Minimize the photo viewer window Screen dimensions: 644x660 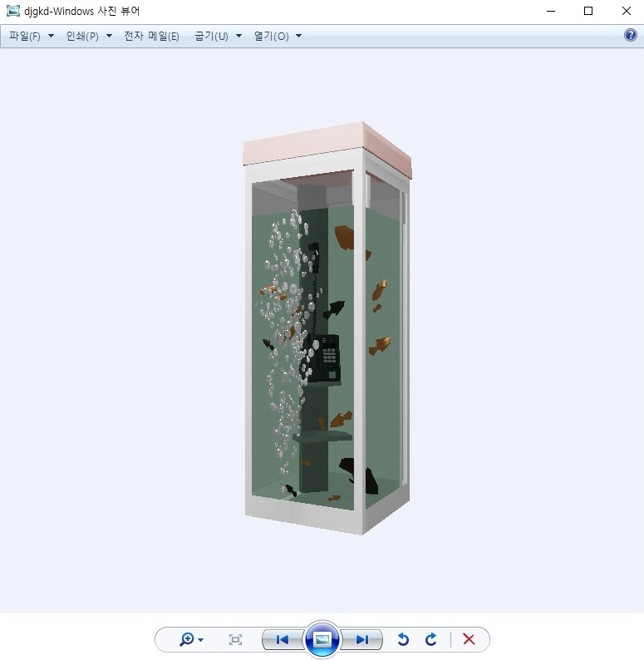[550, 11]
